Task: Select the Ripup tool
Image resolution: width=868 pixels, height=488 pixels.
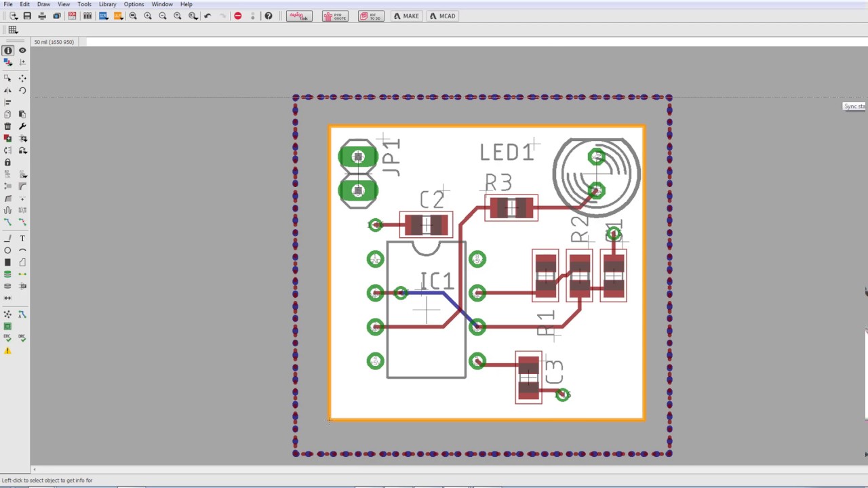Action: pos(22,222)
